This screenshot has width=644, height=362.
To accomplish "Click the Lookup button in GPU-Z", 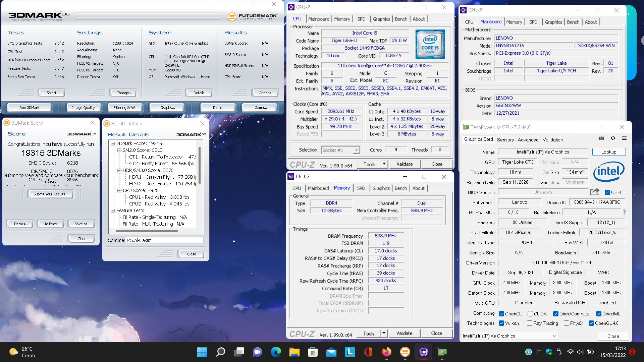I will pyautogui.click(x=609, y=152).
